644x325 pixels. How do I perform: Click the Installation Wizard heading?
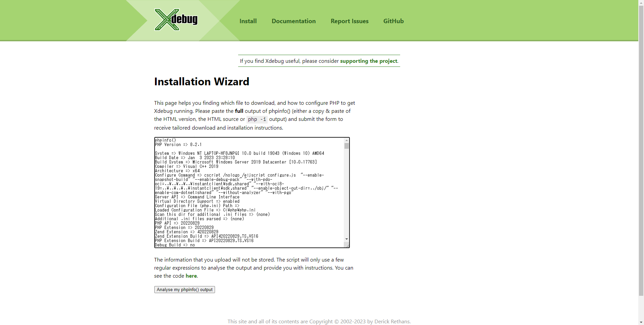click(202, 82)
